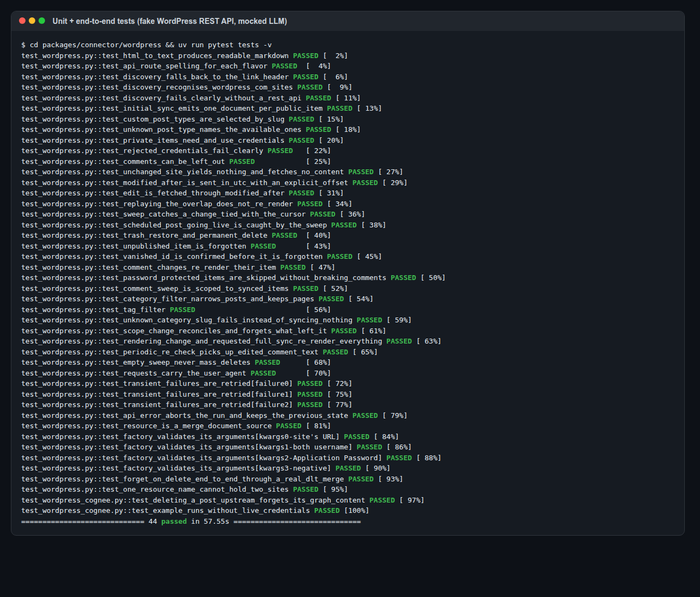Select the test_rejected_credentials_fail_clearly line
Viewport: 700px width, 597px height.
pyautogui.click(x=176, y=151)
